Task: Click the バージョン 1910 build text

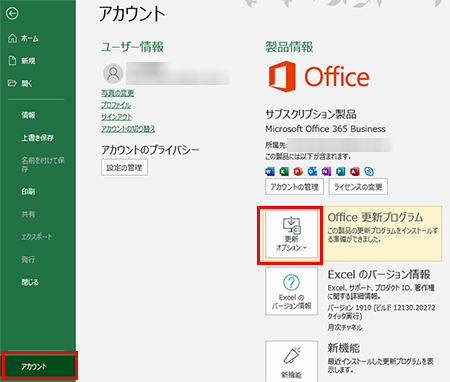Action: click(381, 312)
